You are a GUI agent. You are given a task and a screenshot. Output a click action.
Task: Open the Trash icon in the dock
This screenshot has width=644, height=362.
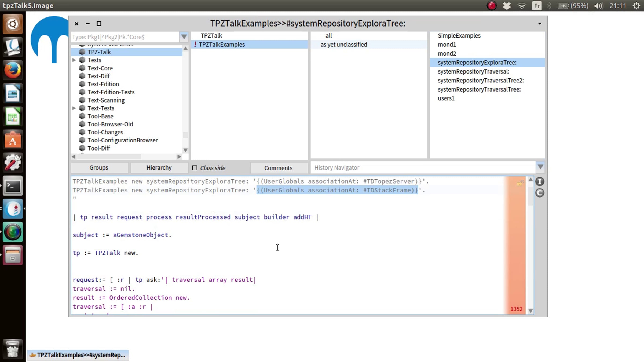(x=13, y=349)
